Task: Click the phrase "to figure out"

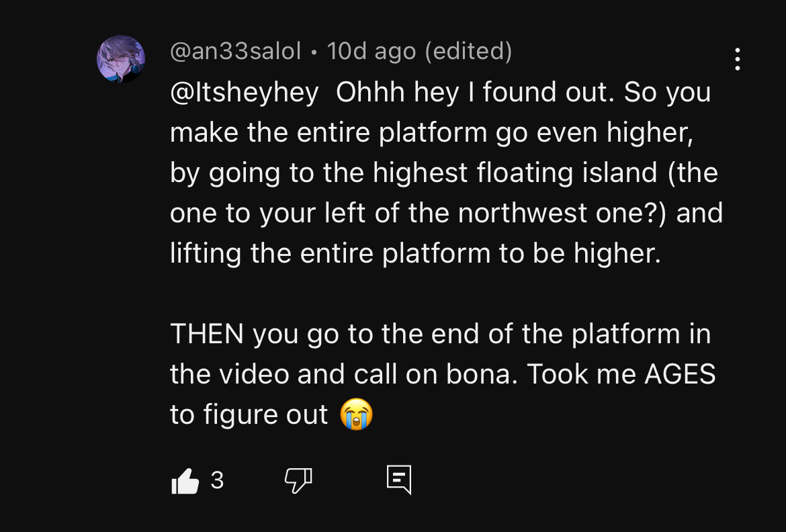Action: (x=249, y=414)
